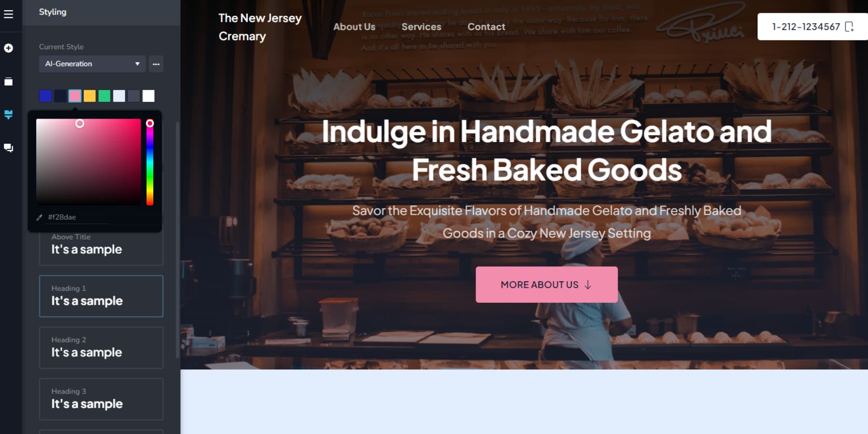
Task: Click the rainbow hue slider bar
Action: click(x=150, y=162)
